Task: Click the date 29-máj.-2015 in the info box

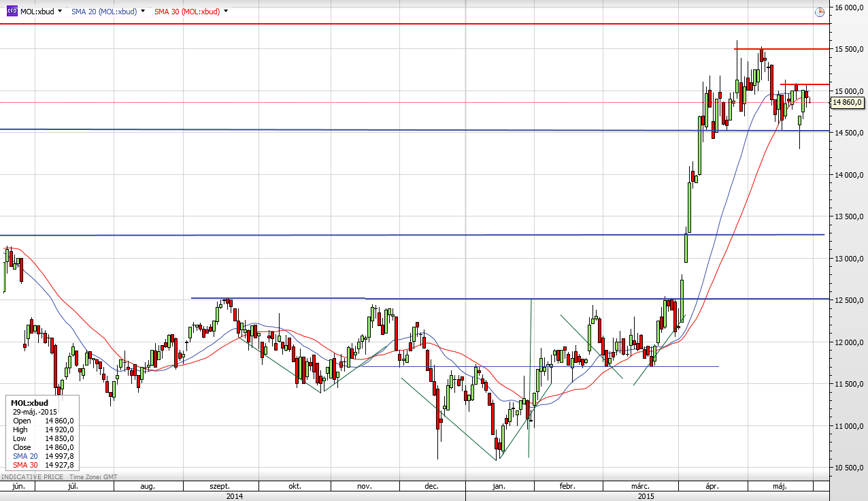Action: point(35,412)
